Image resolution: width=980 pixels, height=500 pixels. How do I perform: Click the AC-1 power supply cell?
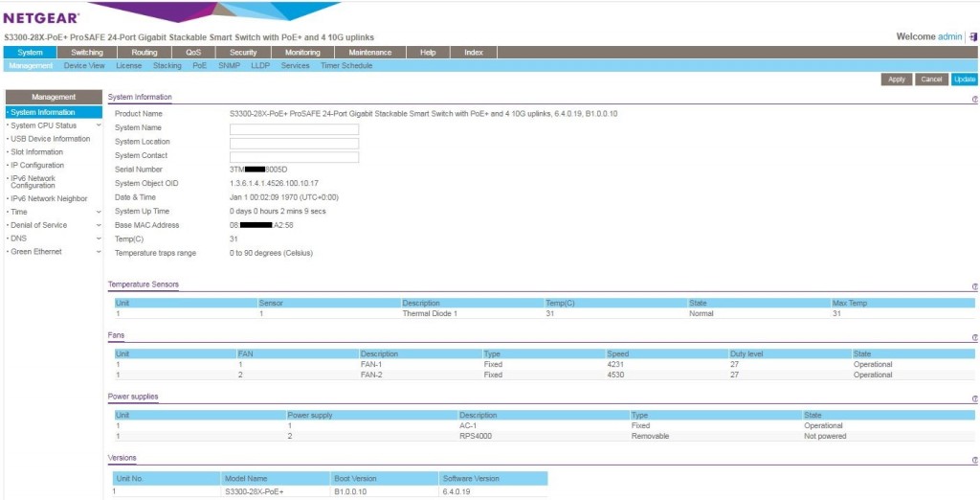click(467, 425)
